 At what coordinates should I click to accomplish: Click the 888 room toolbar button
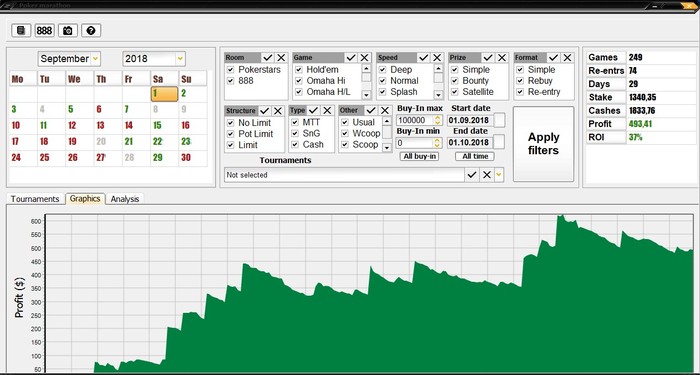coord(45,30)
